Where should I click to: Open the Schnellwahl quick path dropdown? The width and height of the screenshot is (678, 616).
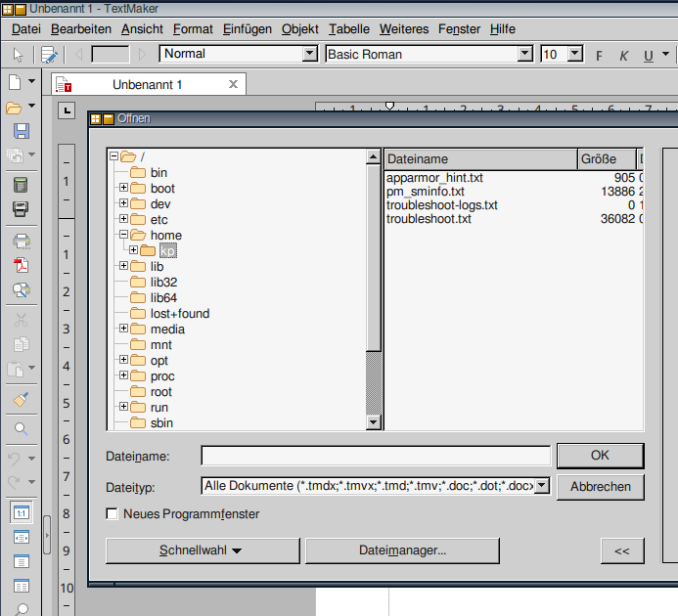202,550
